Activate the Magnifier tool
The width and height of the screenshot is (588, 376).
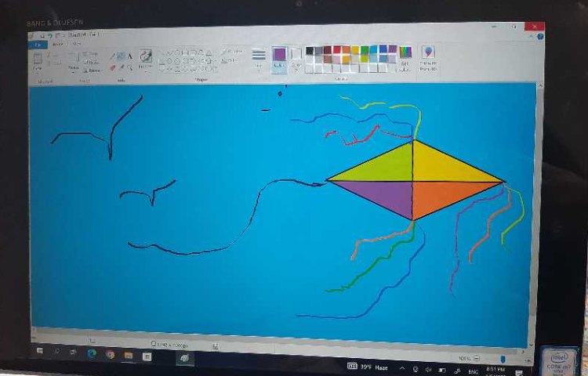130,67
